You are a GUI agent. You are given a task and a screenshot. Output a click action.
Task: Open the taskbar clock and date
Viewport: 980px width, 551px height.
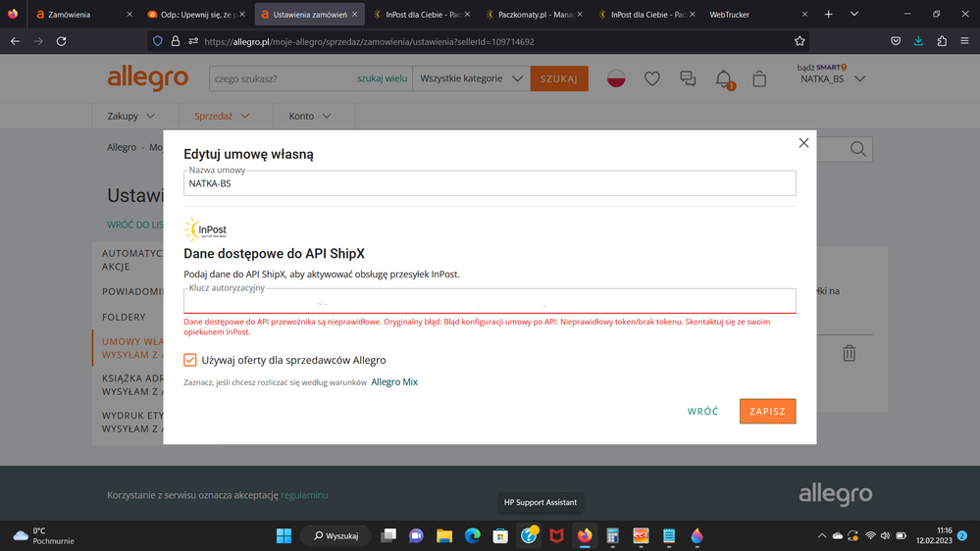click(x=934, y=535)
